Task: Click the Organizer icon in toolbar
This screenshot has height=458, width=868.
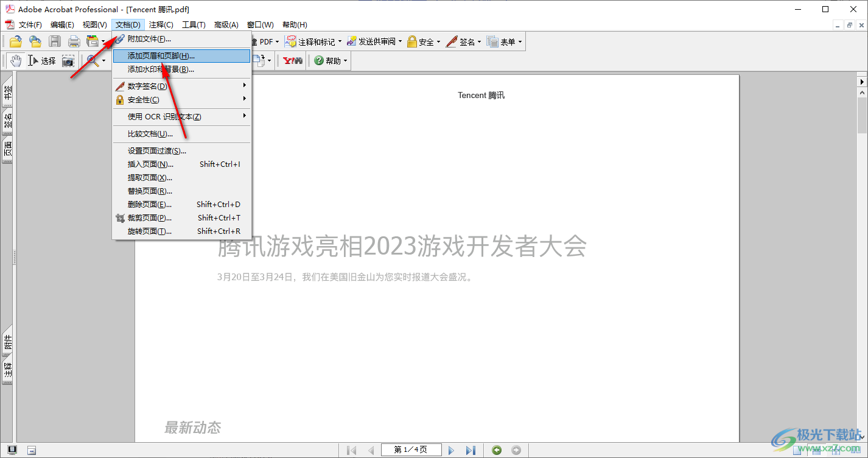Action: 93,41
